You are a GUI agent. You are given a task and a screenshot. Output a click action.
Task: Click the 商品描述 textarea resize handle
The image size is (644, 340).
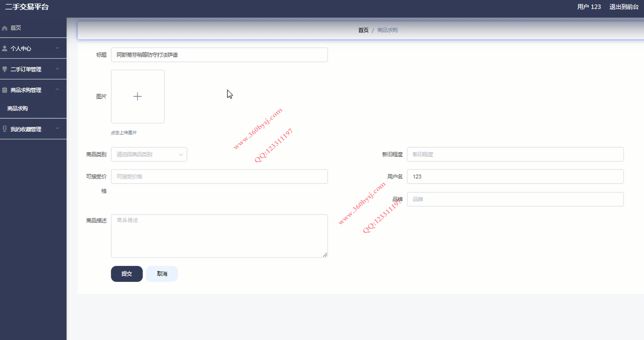click(x=325, y=255)
